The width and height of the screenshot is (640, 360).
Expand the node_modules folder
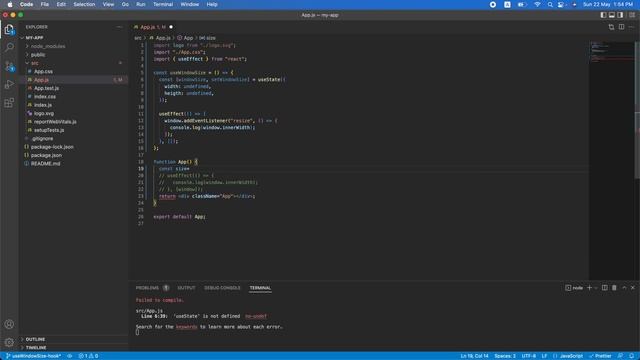pos(48,46)
